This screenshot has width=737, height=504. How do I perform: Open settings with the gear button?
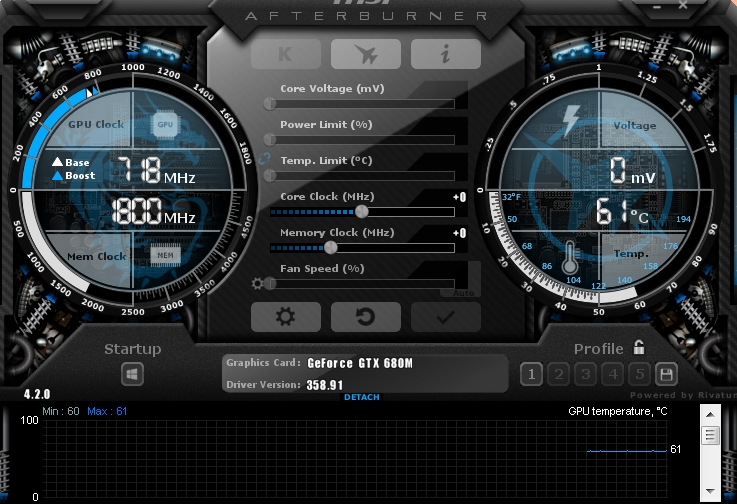point(286,317)
